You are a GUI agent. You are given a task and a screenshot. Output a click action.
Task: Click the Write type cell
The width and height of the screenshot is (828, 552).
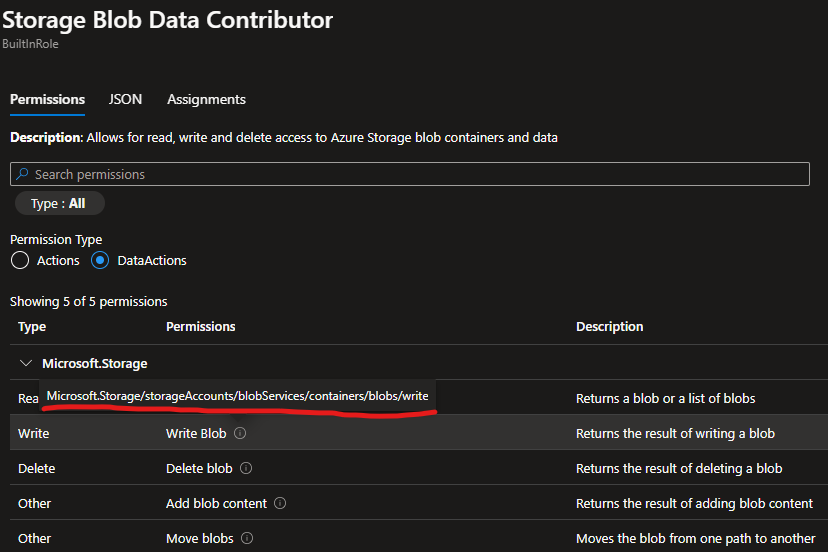coord(34,433)
